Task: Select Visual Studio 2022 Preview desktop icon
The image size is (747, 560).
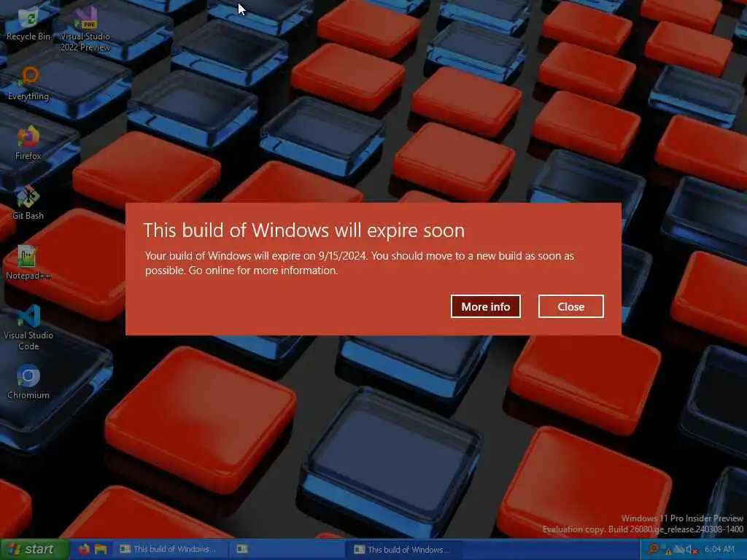Action: 85,28
